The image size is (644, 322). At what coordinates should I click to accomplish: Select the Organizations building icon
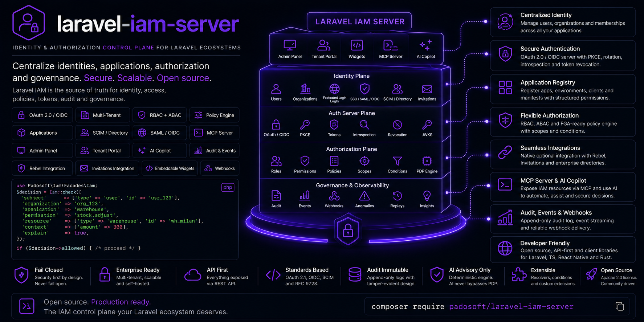(x=305, y=89)
